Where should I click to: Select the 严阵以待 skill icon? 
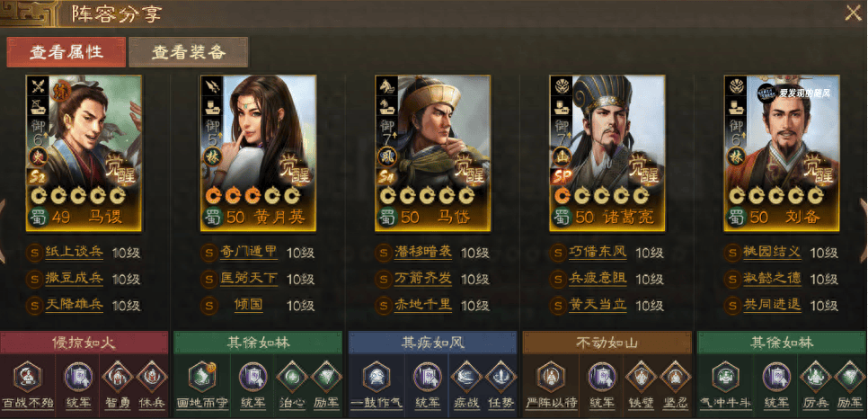pyautogui.click(x=551, y=377)
